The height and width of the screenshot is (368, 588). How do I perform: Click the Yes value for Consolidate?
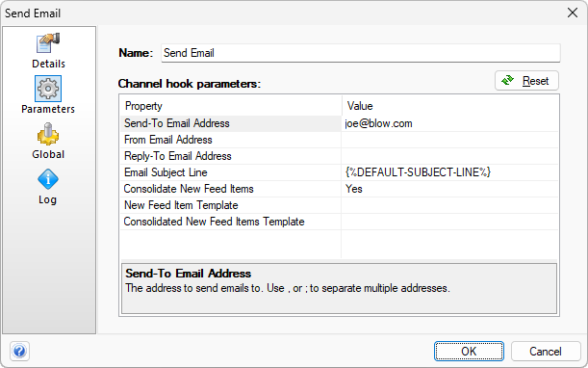450,189
